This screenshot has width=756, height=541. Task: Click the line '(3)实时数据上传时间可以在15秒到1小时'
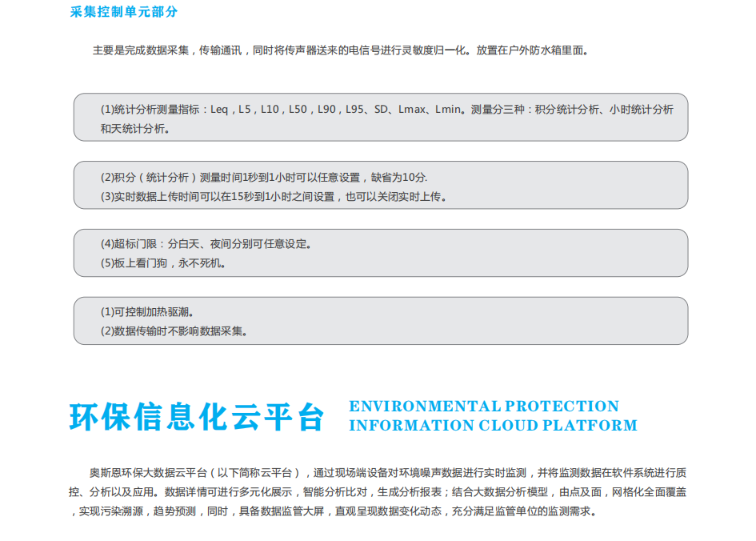tap(274, 197)
